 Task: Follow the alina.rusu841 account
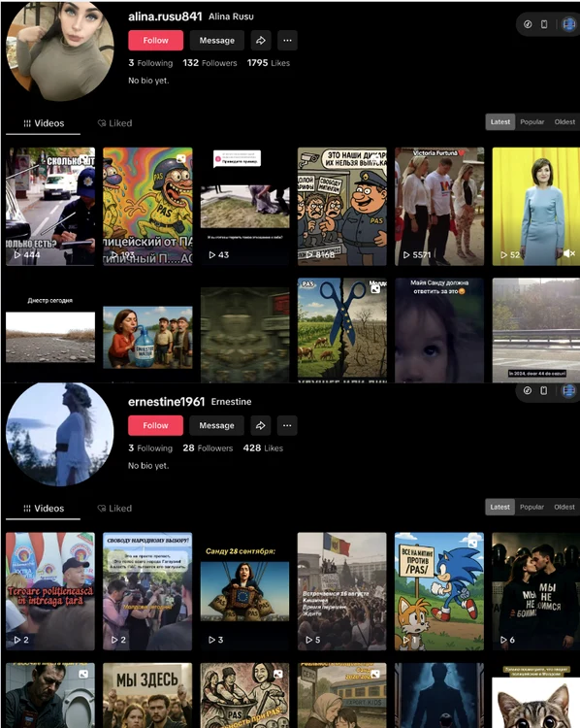(x=155, y=41)
